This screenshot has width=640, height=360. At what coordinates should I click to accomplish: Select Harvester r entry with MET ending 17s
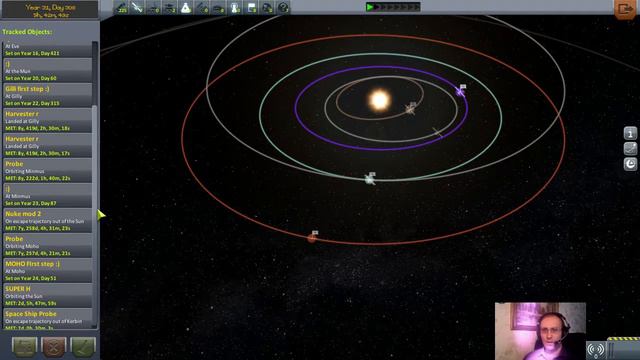coord(47,145)
